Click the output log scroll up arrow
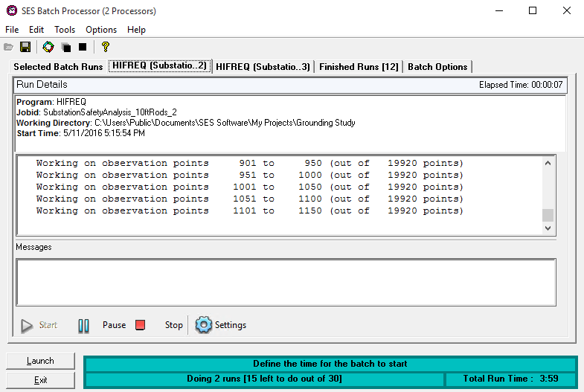The width and height of the screenshot is (584, 392). point(548,163)
